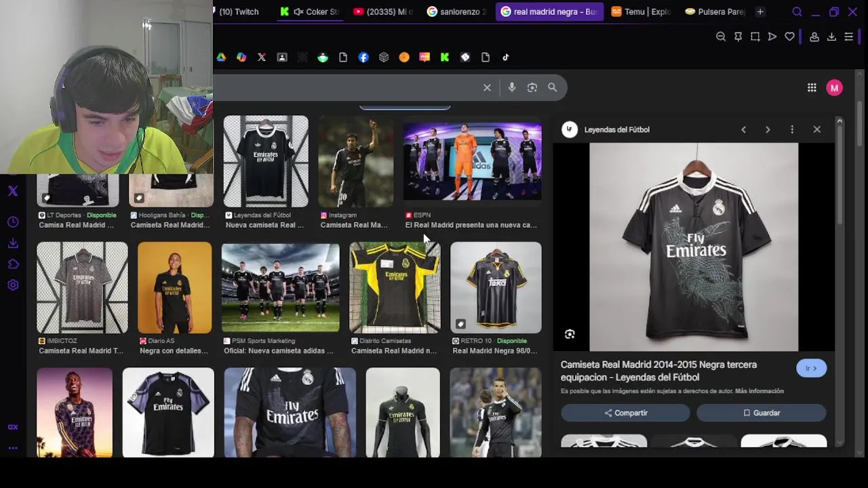The image size is (868, 488).
Task: Open the downloads toolbar icon
Action: 831,37
